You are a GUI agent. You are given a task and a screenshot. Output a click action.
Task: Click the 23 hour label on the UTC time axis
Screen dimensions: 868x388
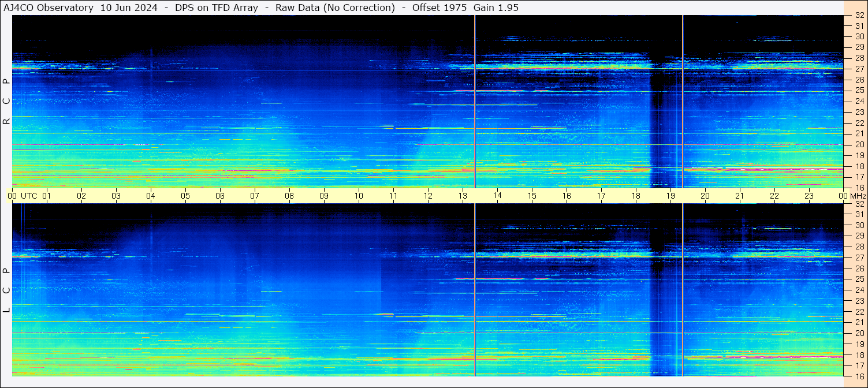[x=809, y=196]
